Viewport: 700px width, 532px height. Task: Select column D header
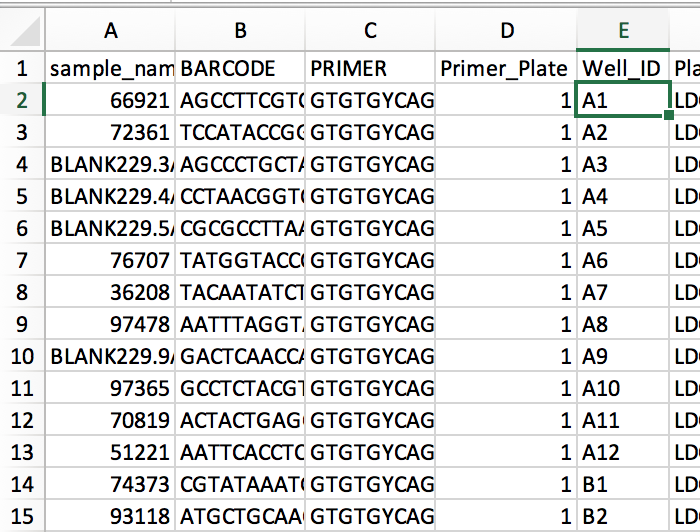506,30
